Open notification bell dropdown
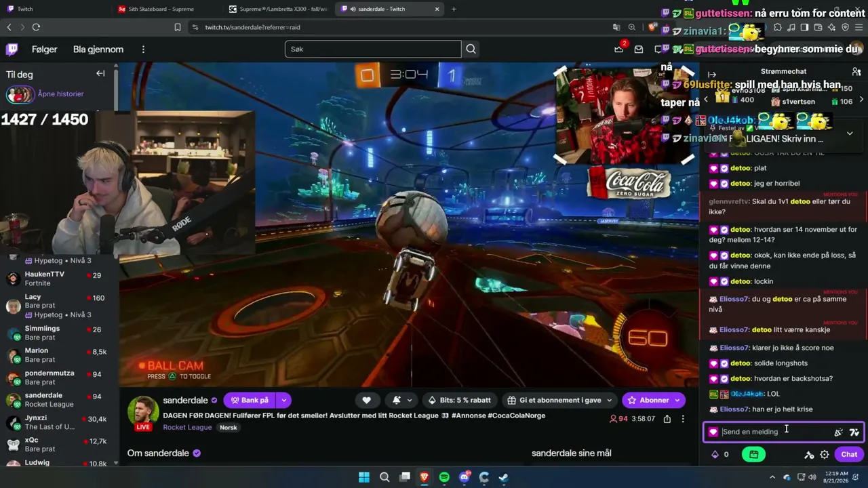Screen dimensions: 868x488 pyautogui.click(x=401, y=400)
